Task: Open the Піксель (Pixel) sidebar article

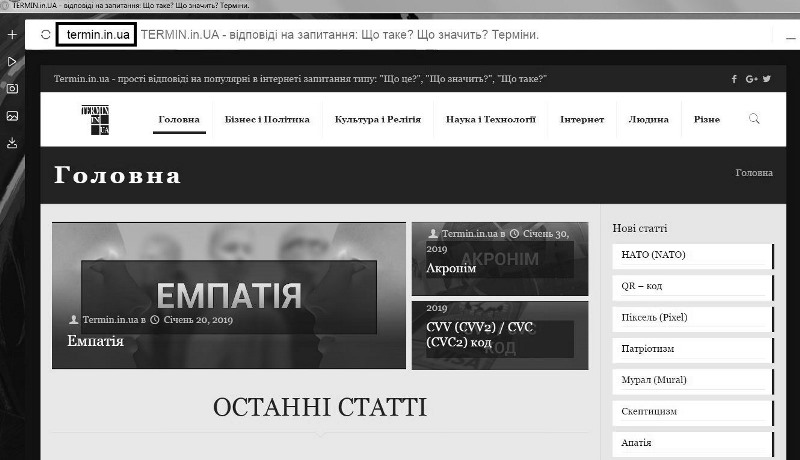Action: pyautogui.click(x=693, y=319)
